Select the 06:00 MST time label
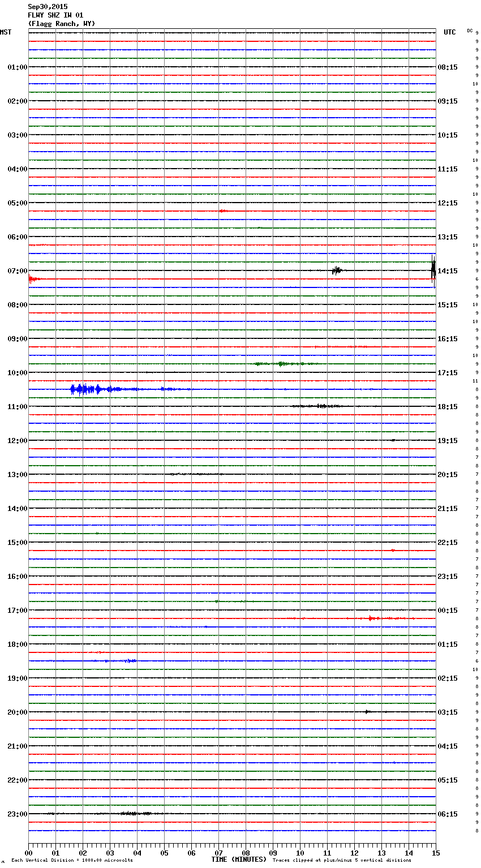Screen dimensions: 481x868 coord(18,237)
